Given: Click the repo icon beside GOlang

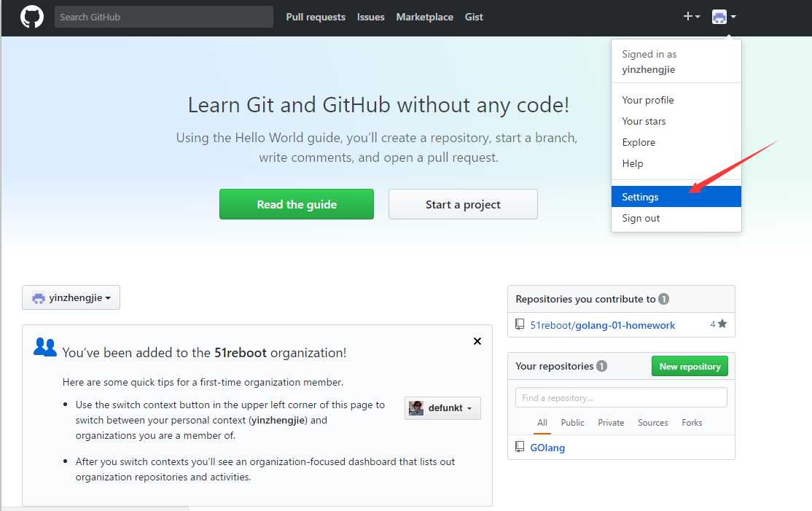Looking at the screenshot, I should 520,447.
